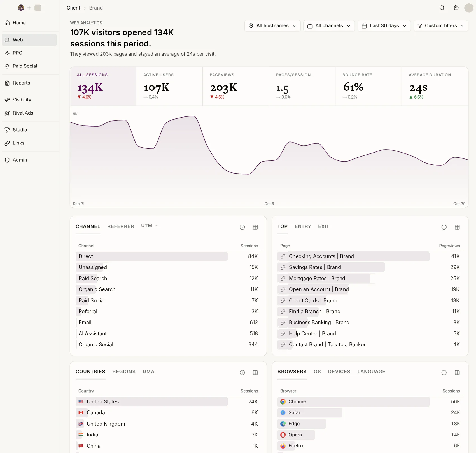
Task: Expand the Custom filters dropdown
Action: click(441, 26)
